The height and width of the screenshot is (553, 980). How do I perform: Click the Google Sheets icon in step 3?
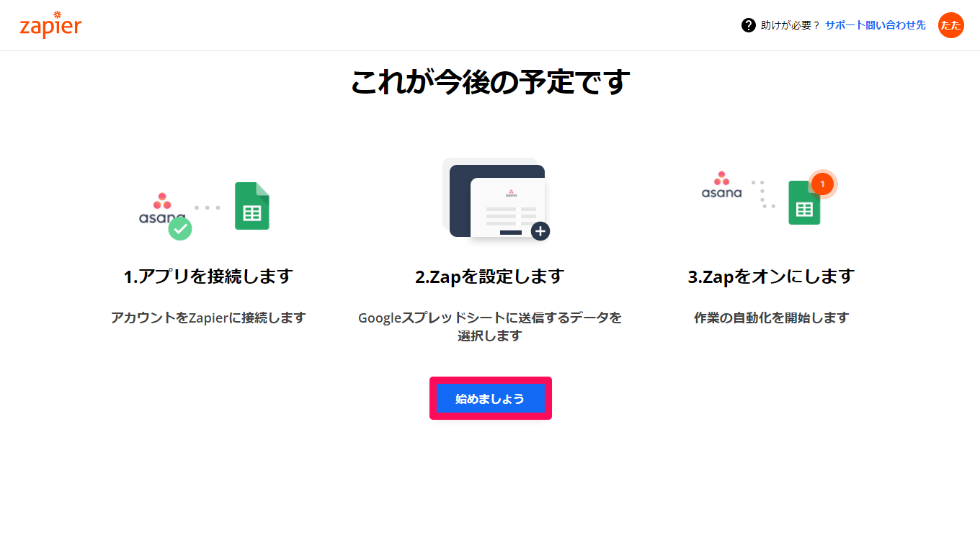[804, 202]
